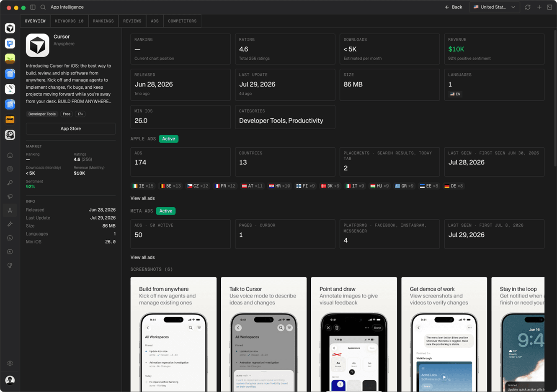Click the highlighted App Intelligence compass icon
The image size is (557, 392).
pyautogui.click(x=10, y=210)
